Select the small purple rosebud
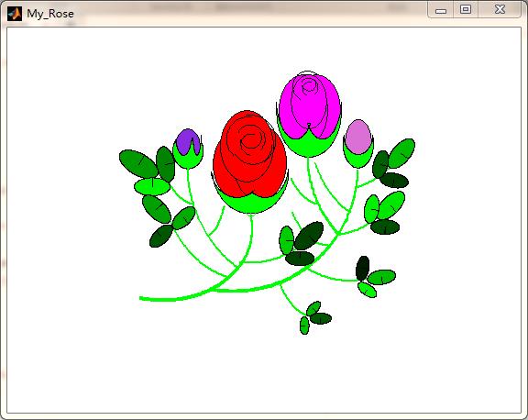This screenshot has height=420, width=528. (x=188, y=141)
